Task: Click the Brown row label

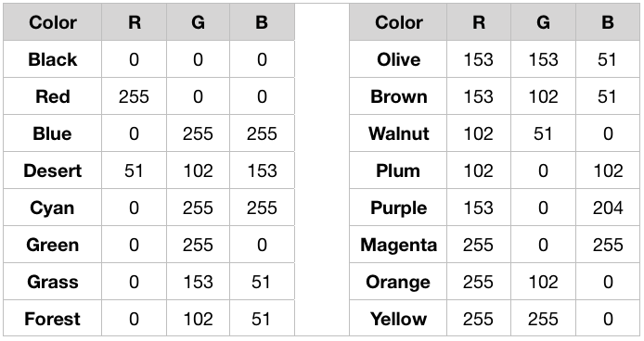Action: [x=398, y=96]
